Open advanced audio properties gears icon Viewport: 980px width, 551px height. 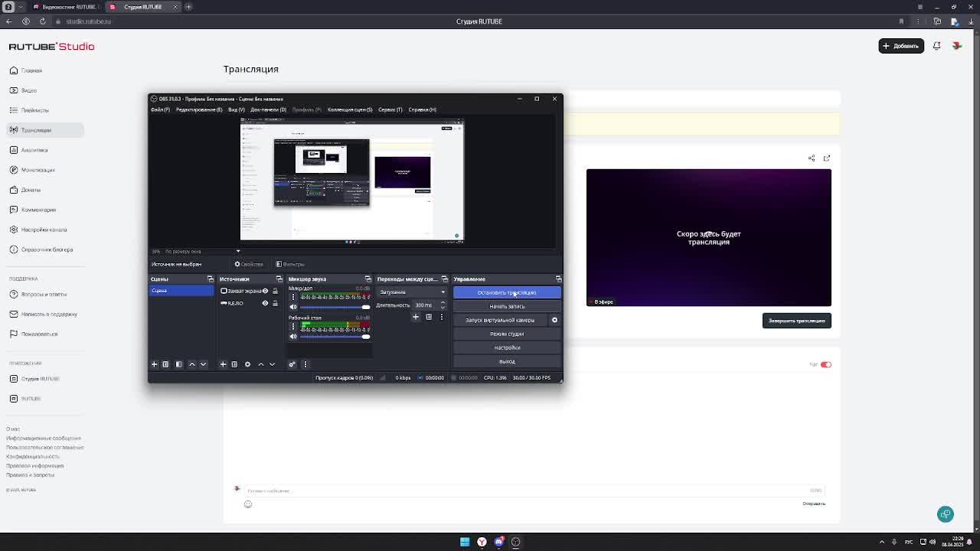point(292,364)
